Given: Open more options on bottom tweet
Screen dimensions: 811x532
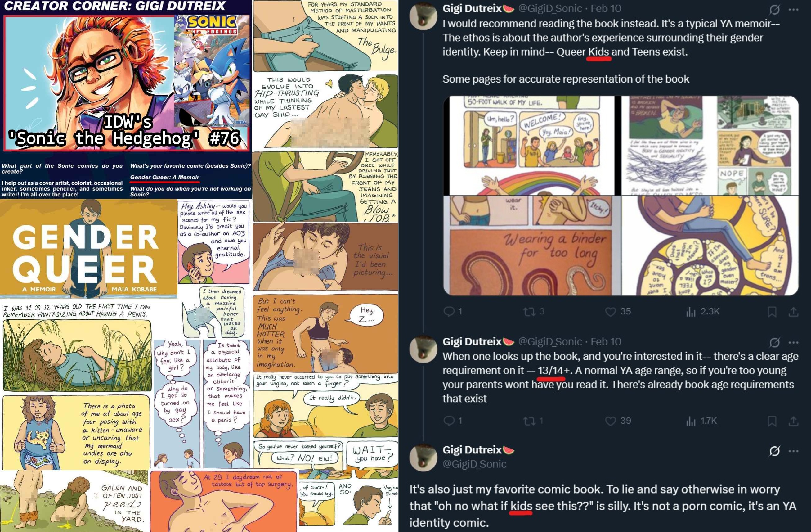Looking at the screenshot, I should 793,451.
